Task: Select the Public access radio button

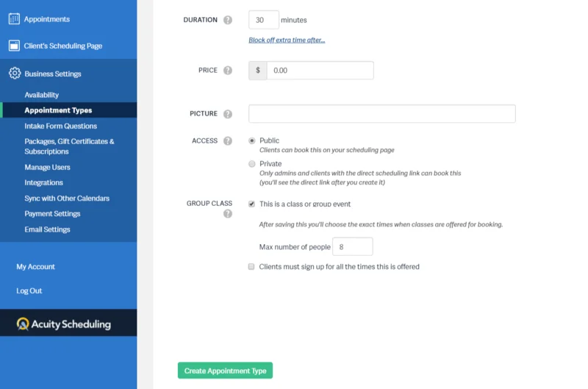Action: [x=252, y=140]
